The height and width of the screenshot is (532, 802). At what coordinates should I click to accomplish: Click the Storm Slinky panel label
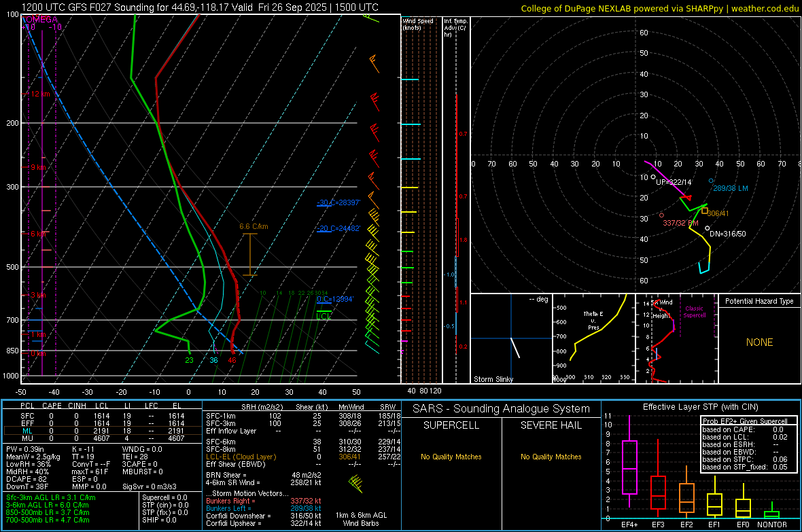pyautogui.click(x=493, y=379)
